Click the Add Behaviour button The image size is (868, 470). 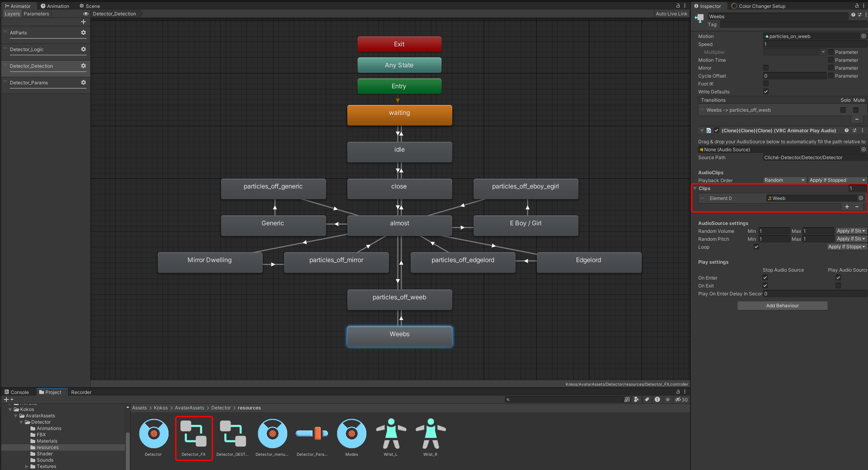pos(782,306)
